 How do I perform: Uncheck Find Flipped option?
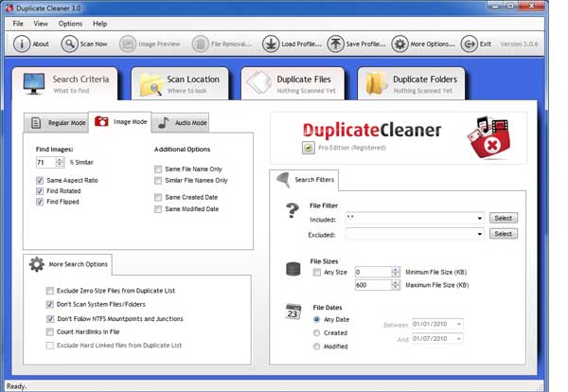[x=40, y=202]
